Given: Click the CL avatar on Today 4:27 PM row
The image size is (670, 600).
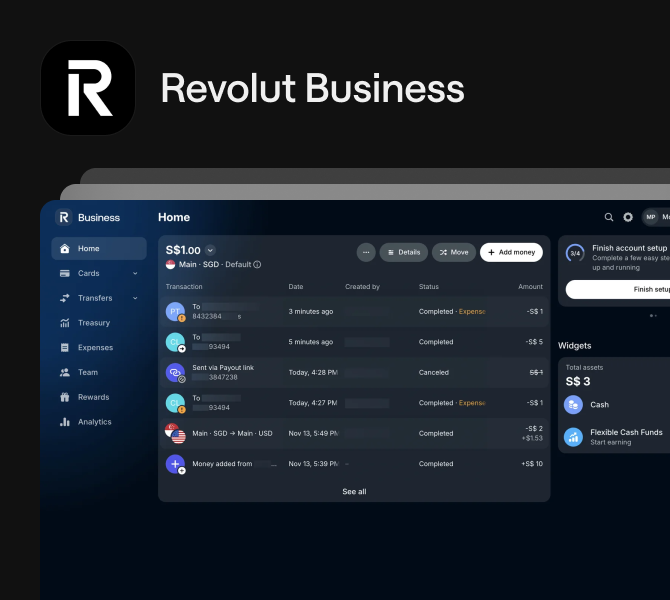Looking at the screenshot, I should click(175, 403).
